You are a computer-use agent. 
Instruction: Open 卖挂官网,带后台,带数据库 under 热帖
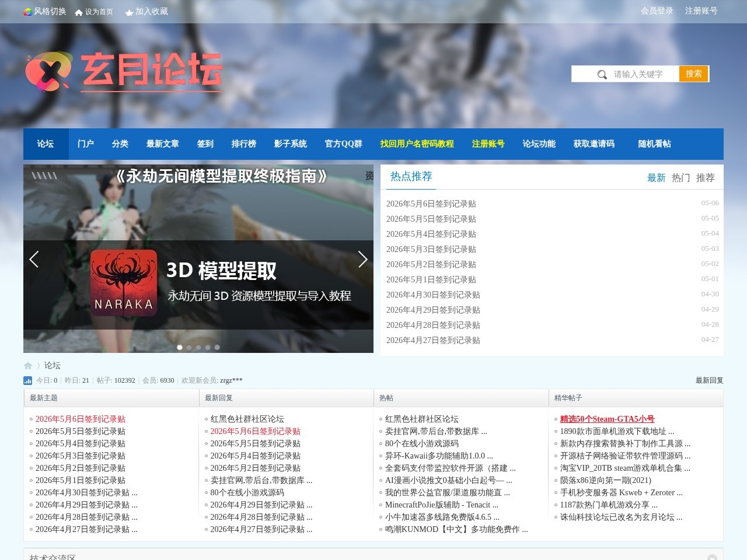pyautogui.click(x=436, y=431)
